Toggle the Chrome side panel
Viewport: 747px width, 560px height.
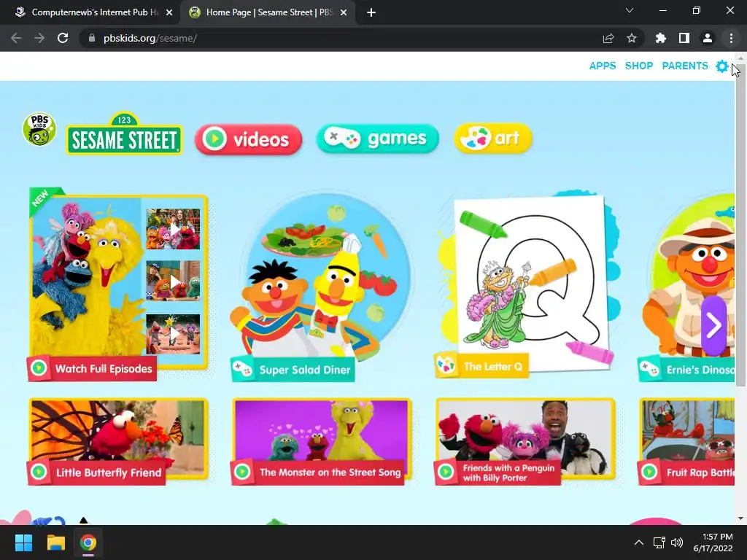point(684,38)
